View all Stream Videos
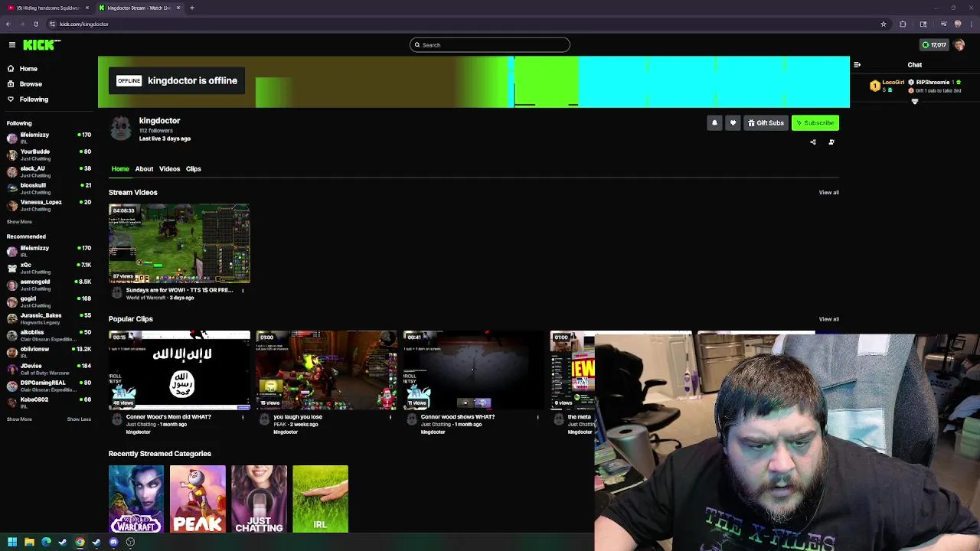980x551 pixels. tap(828, 193)
